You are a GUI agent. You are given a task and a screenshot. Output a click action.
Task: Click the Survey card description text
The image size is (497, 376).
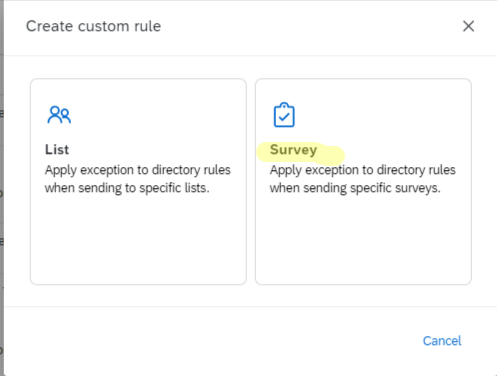[363, 179]
